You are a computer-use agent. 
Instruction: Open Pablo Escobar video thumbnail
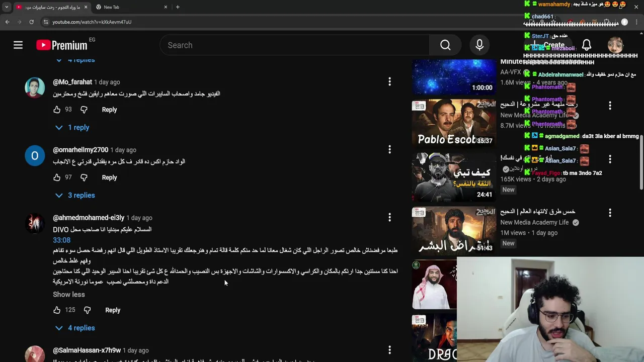454,123
